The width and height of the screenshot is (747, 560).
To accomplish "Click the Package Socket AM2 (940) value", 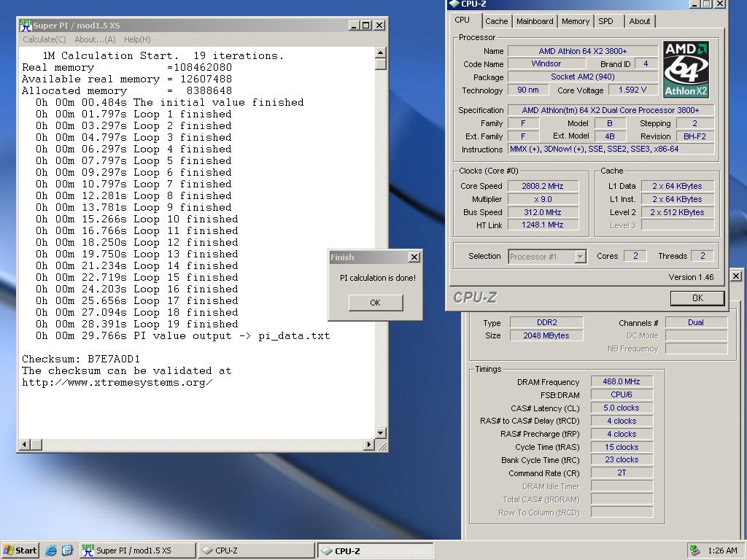I will coord(582,77).
